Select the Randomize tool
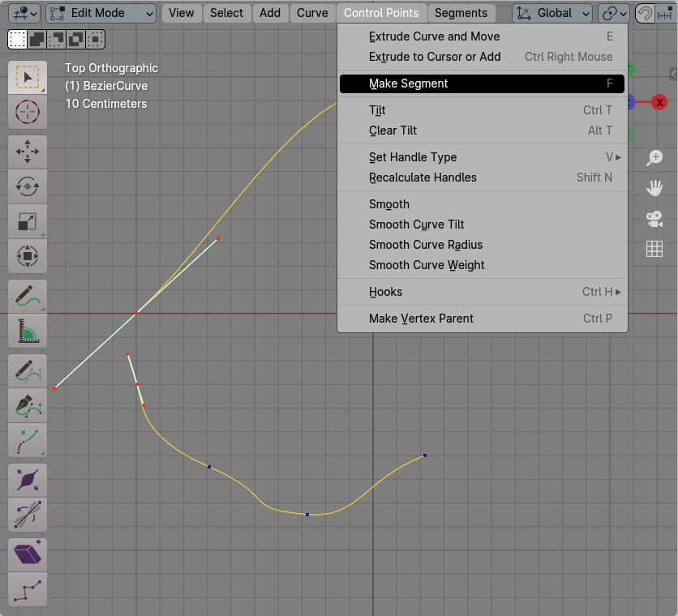 coord(28,589)
